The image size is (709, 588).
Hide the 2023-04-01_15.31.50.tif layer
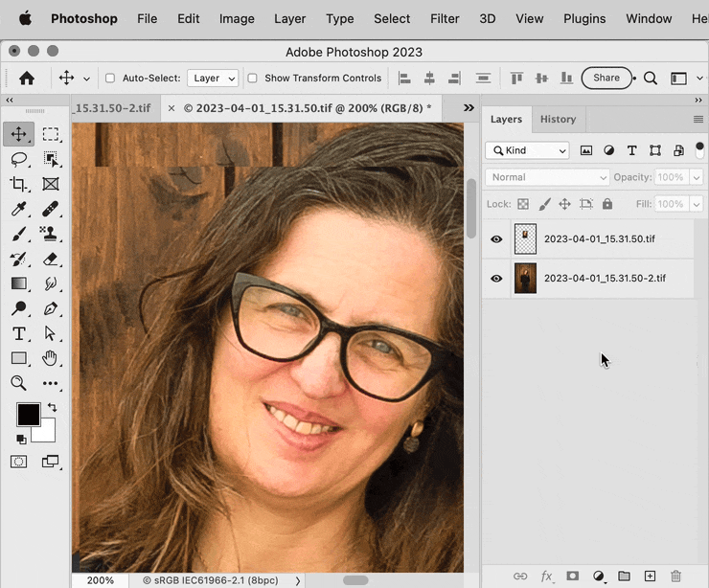pos(496,239)
